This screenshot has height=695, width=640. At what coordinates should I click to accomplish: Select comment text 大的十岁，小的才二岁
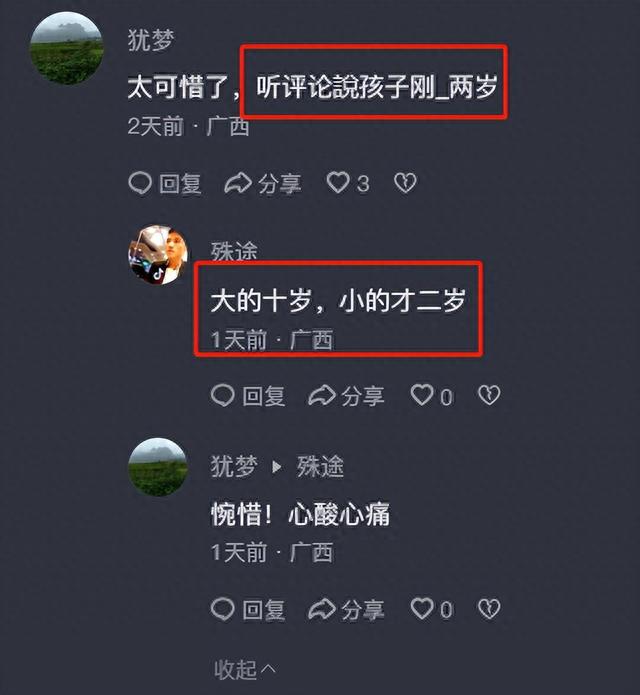pos(338,300)
